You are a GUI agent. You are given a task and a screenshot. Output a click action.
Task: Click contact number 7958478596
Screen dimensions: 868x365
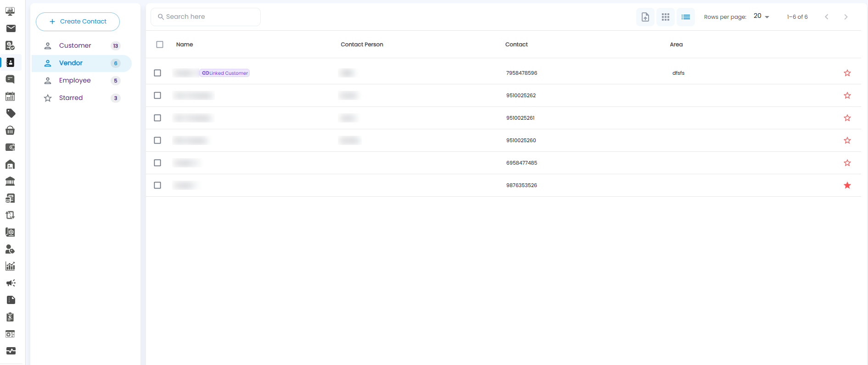click(521, 73)
